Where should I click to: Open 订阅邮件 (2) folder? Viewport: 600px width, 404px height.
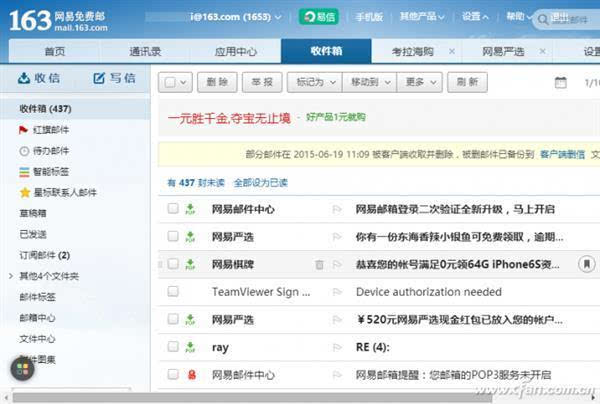click(45, 255)
